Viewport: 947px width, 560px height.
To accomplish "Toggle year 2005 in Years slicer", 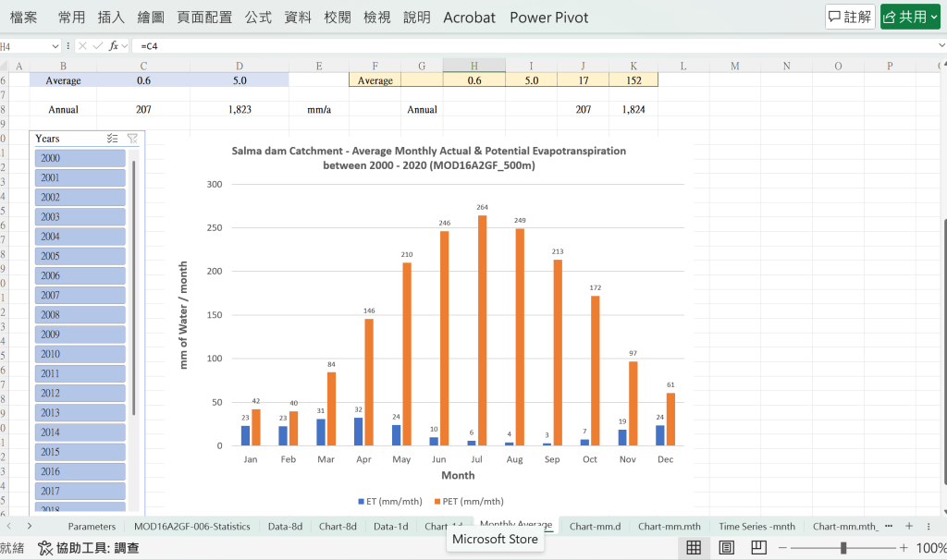I will [x=80, y=256].
